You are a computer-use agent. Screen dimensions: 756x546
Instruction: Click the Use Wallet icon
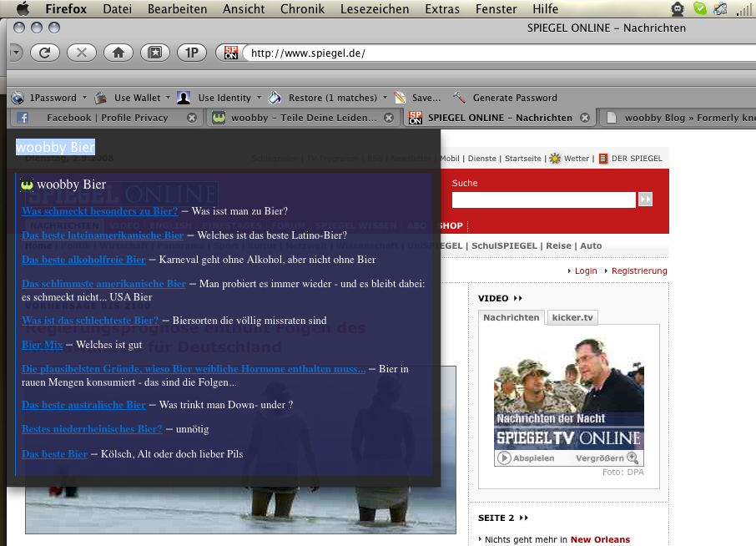pos(100,98)
